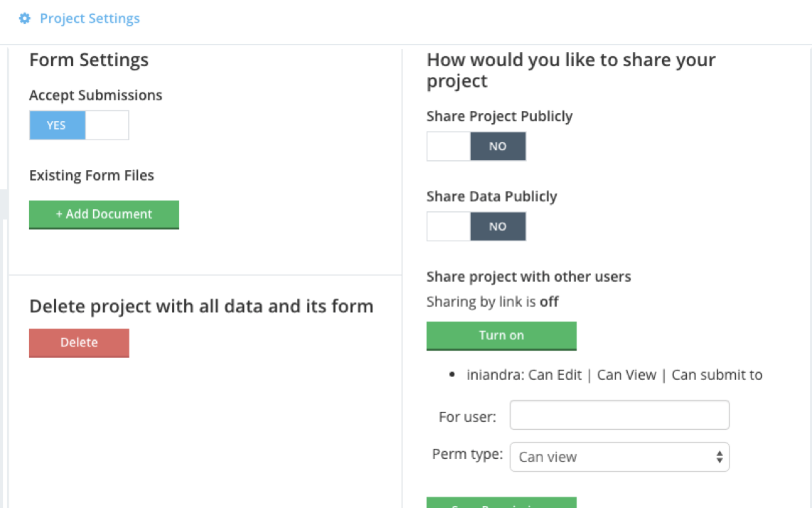Click inside the For user field
The width and height of the screenshot is (812, 508).
pos(619,414)
